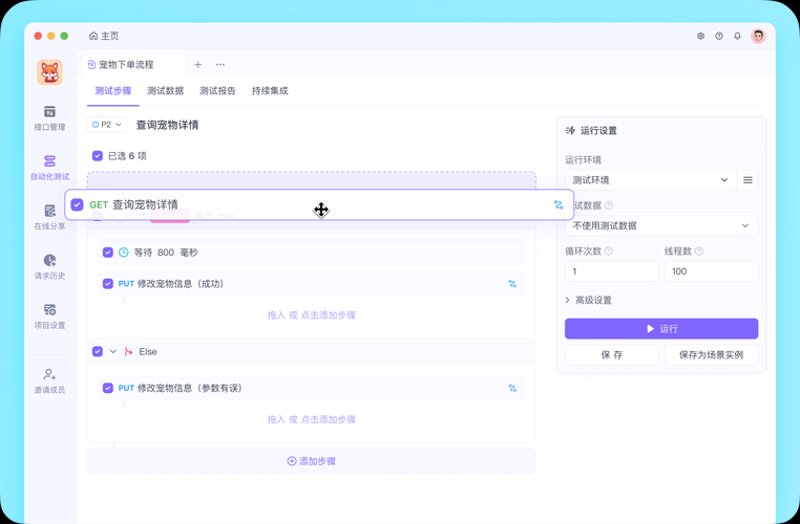Click the 线程数 input field
The width and height of the screenshot is (800, 524).
(711, 271)
